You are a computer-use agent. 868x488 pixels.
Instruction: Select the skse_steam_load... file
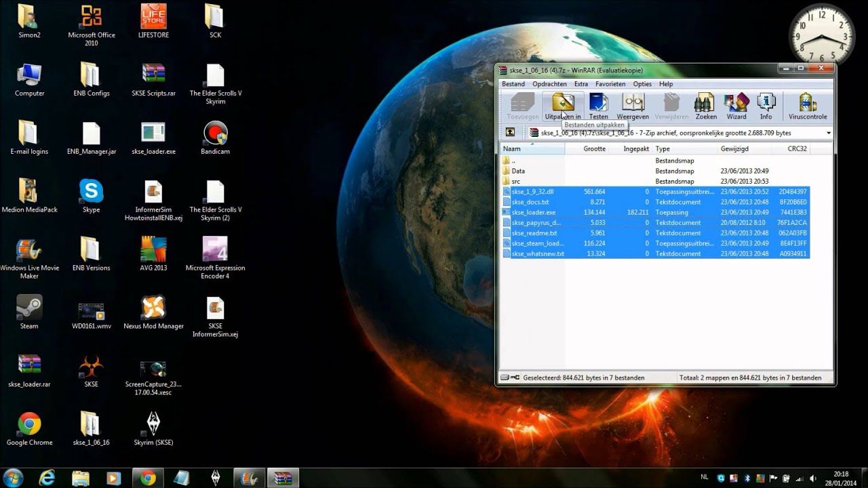pyautogui.click(x=654, y=243)
